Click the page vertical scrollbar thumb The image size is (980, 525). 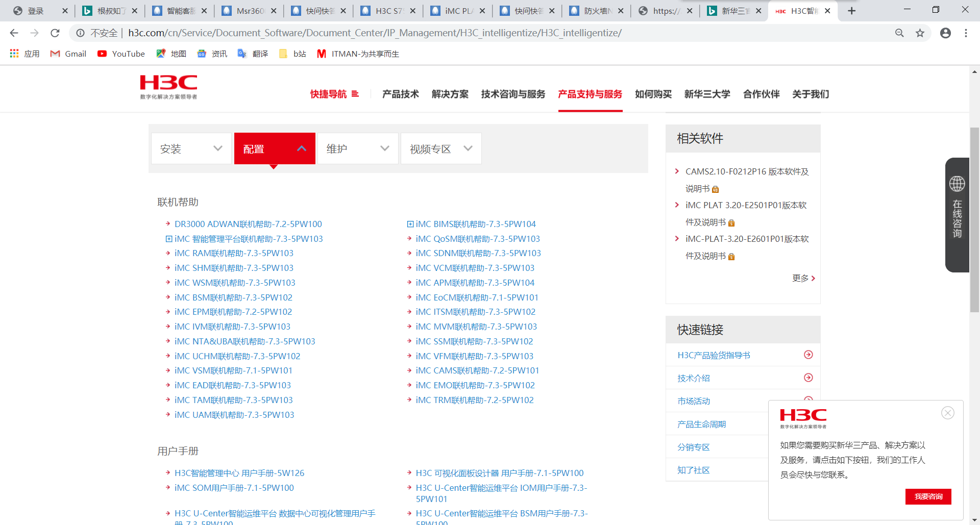click(975, 219)
